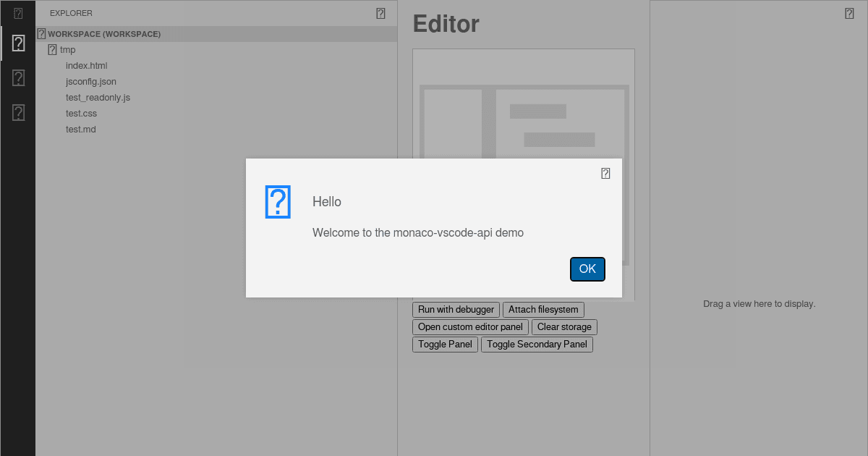The width and height of the screenshot is (868, 456).
Task: Click the Clear storage button
Action: pyautogui.click(x=564, y=327)
